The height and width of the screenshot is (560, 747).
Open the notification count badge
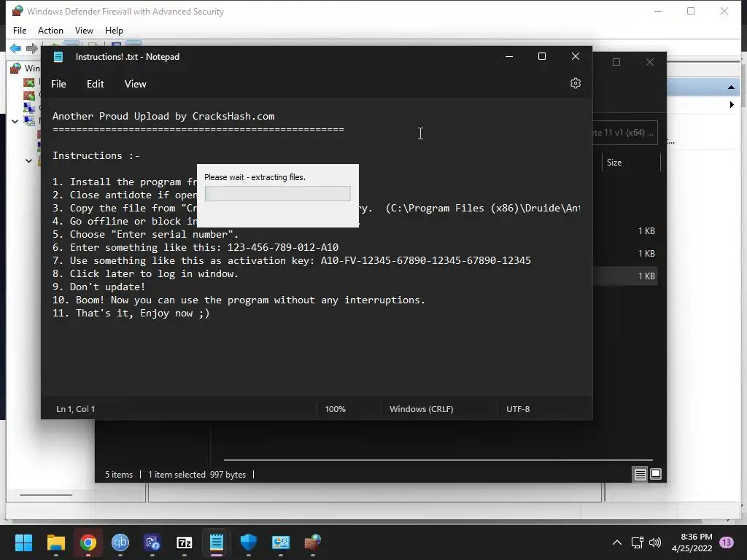727,542
